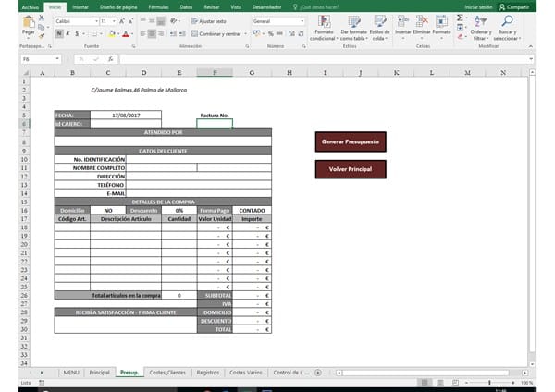Switch to the Fórmulas ribbon tab
Screen dimensions: 555x392
(158, 7)
